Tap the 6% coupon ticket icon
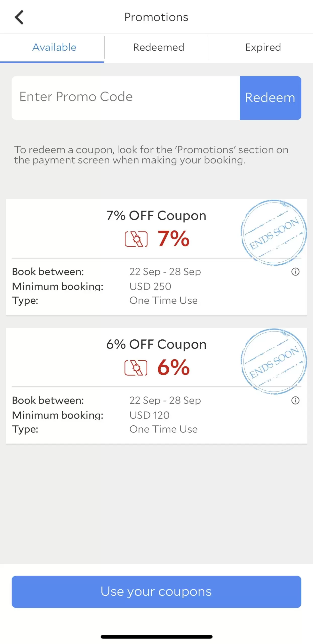 coord(136,368)
